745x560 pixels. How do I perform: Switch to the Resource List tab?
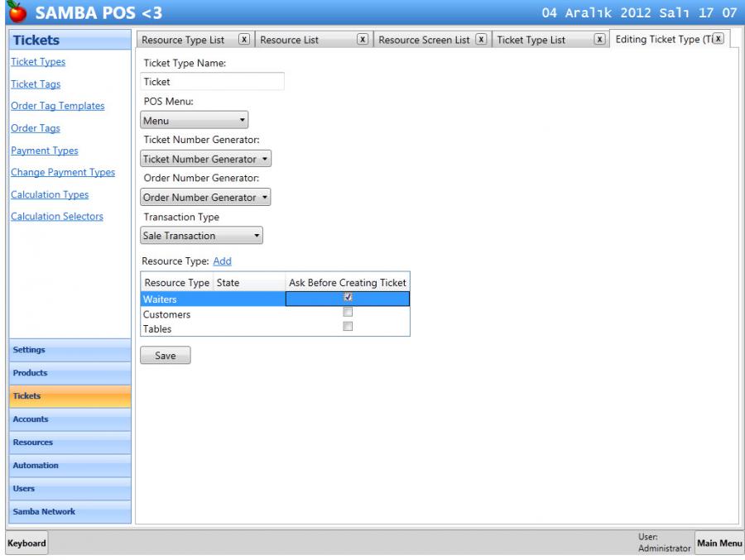coord(289,40)
